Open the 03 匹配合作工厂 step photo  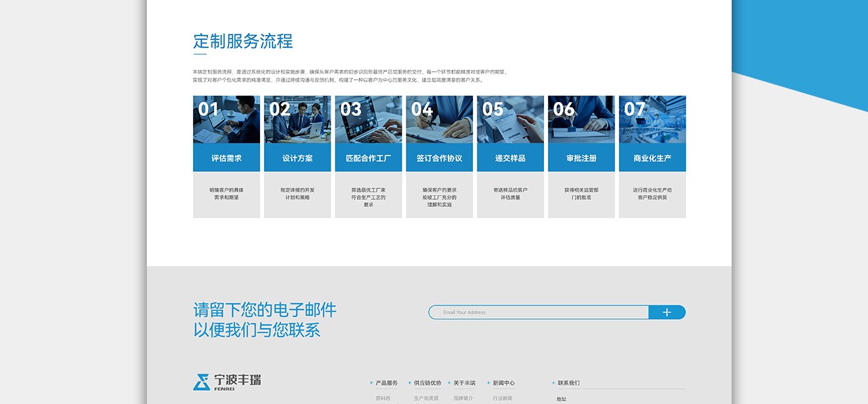click(369, 119)
